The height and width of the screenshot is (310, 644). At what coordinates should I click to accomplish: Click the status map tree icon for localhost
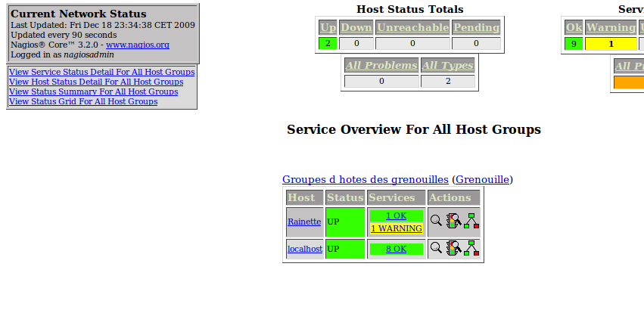point(471,248)
